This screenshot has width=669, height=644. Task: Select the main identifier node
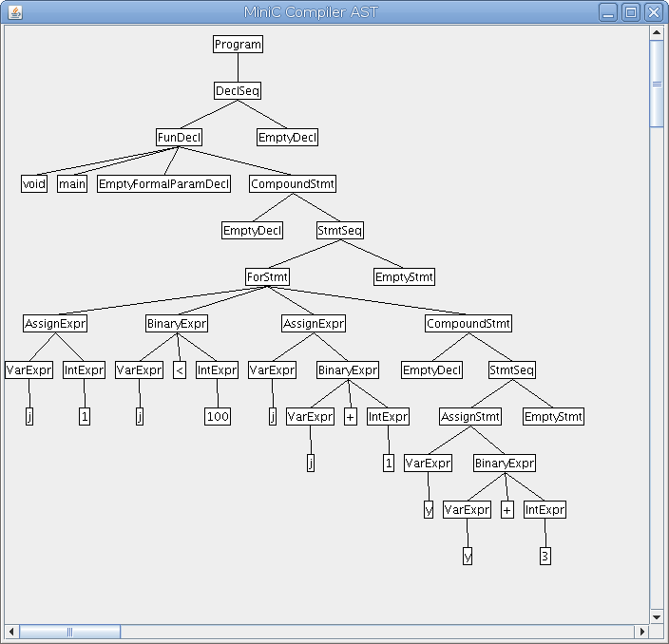coord(72,184)
